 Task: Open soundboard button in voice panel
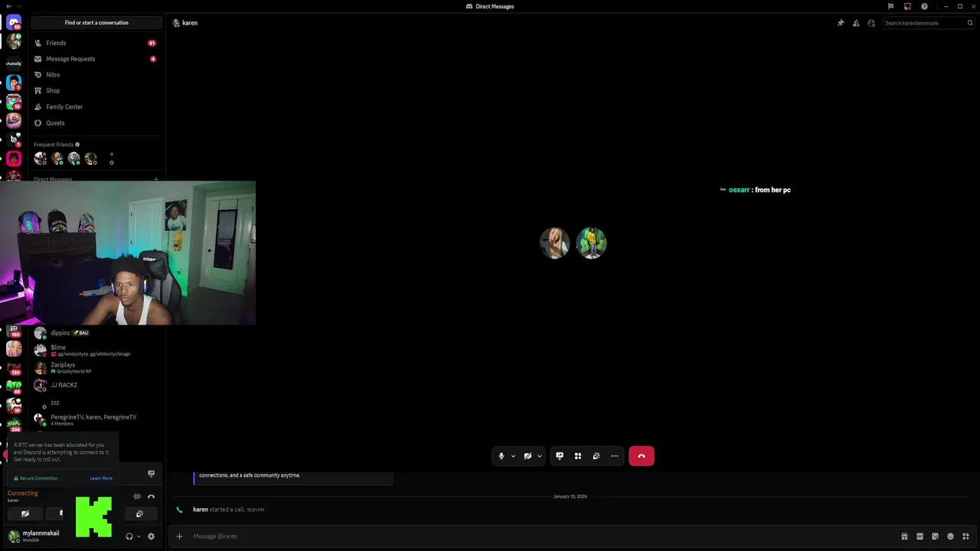coord(139,514)
